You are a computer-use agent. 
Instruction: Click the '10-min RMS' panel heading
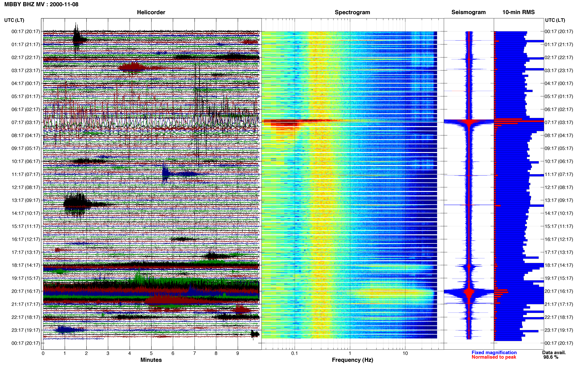coord(518,12)
